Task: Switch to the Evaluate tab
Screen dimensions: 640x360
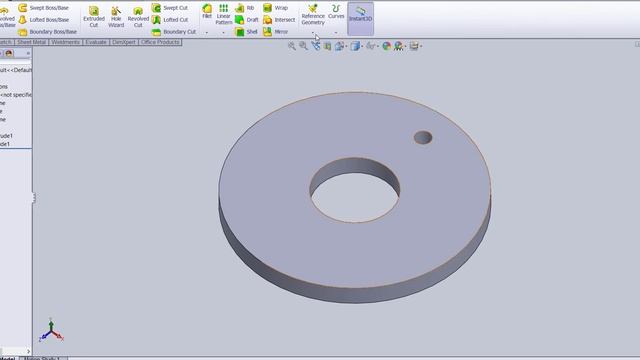Action: coord(96,42)
